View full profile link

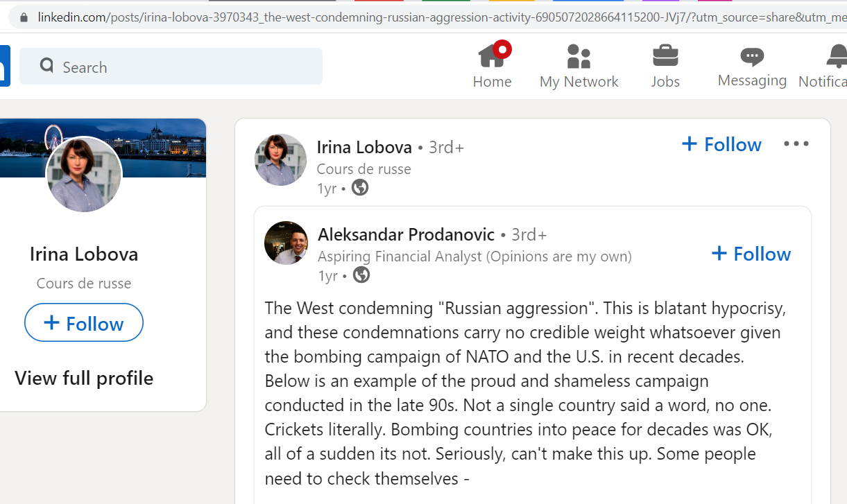coord(84,378)
